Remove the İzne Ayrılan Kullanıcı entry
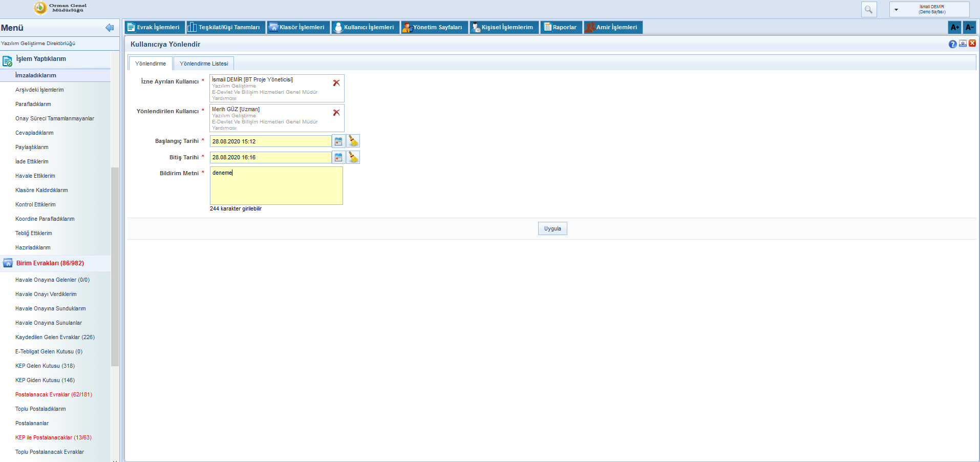 [336, 83]
